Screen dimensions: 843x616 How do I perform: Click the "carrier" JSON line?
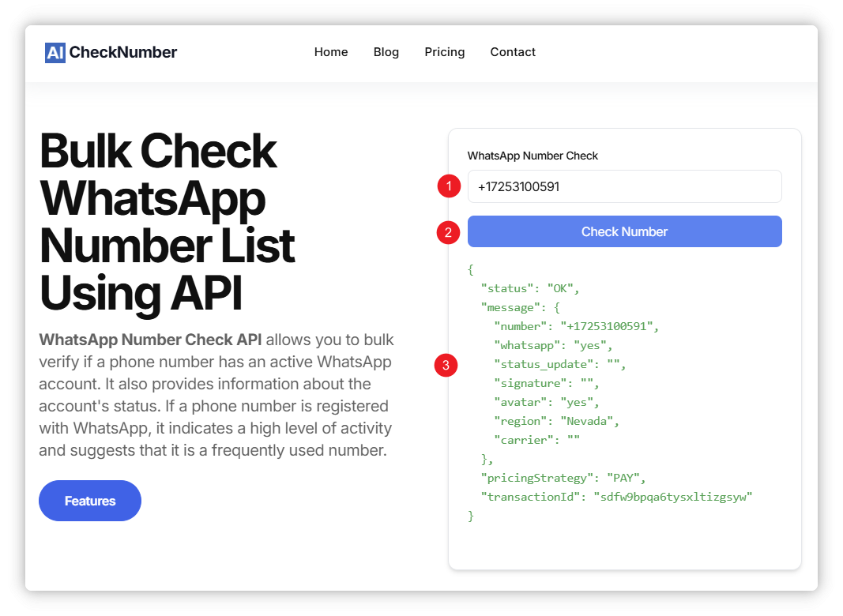(x=536, y=440)
